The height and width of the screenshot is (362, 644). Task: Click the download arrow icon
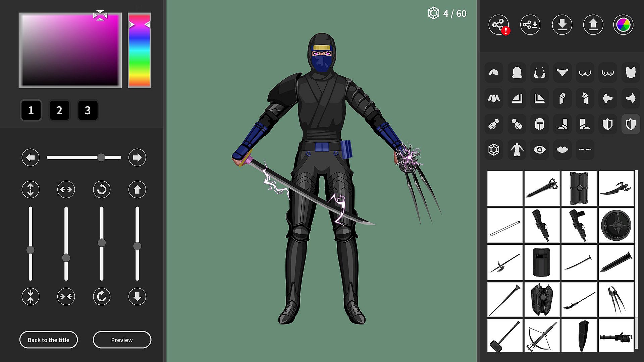562,25
